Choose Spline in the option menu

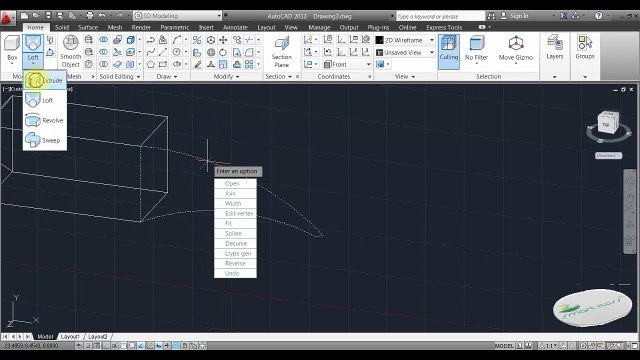tap(235, 233)
